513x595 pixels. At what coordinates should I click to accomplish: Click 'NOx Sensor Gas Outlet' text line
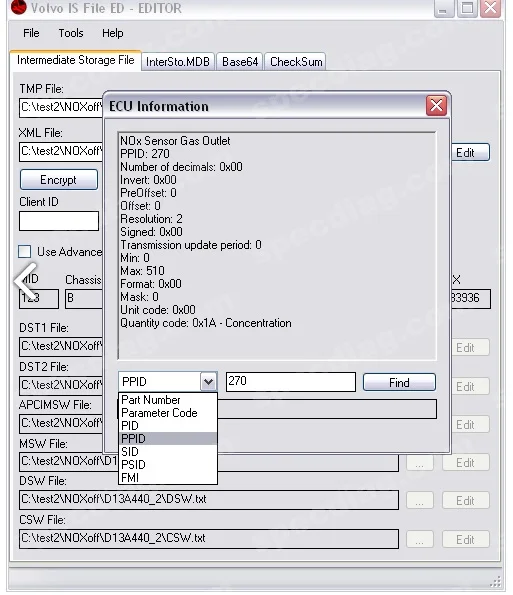pyautogui.click(x=175, y=141)
